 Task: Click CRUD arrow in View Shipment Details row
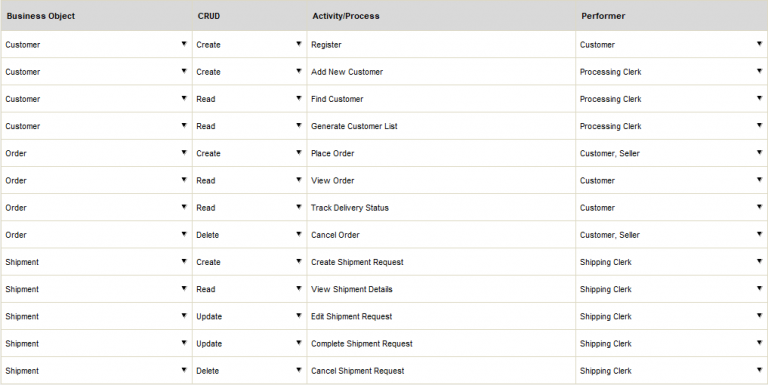click(298, 289)
